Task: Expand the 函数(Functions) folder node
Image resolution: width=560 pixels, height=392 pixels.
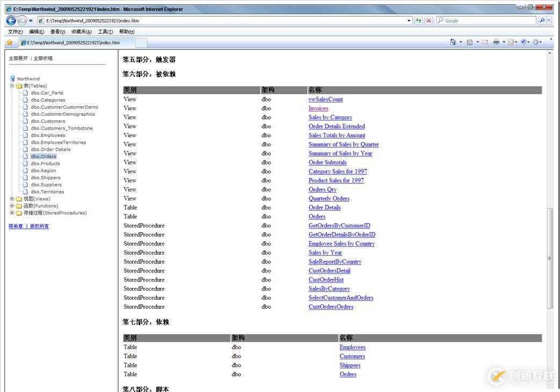Action: pyautogui.click(x=12, y=206)
